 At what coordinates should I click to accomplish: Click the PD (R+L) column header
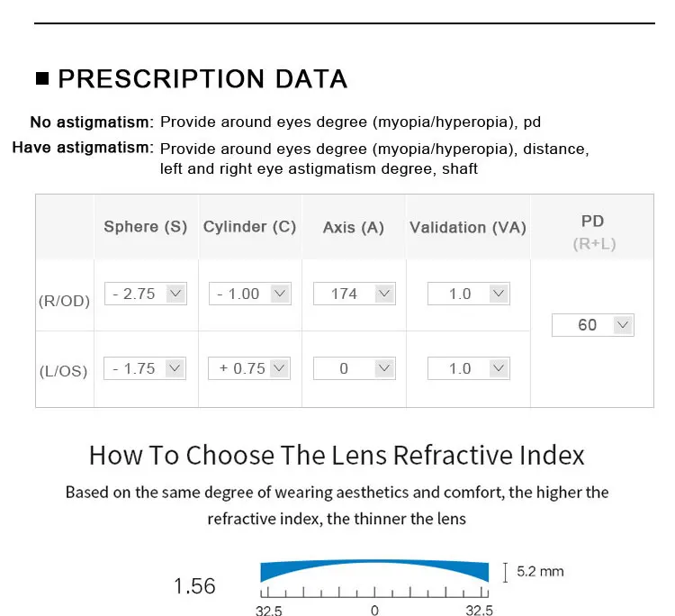tap(593, 231)
